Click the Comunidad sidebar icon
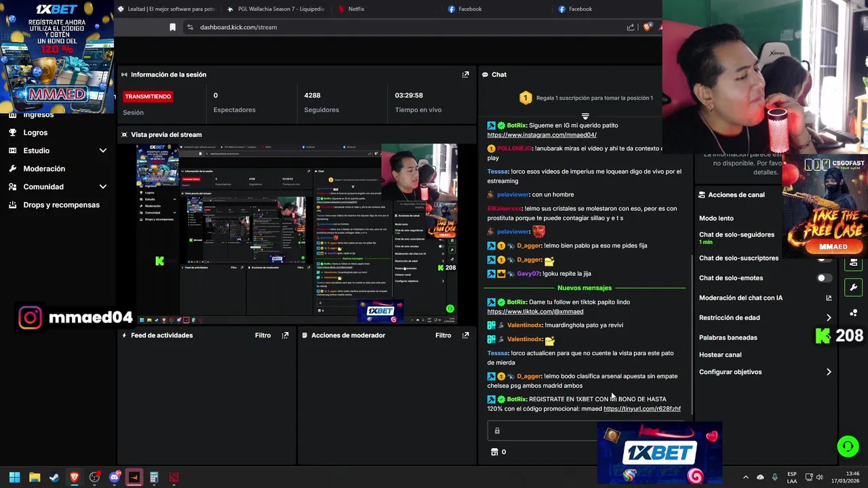Image resolution: width=868 pixels, height=488 pixels. 12,187
